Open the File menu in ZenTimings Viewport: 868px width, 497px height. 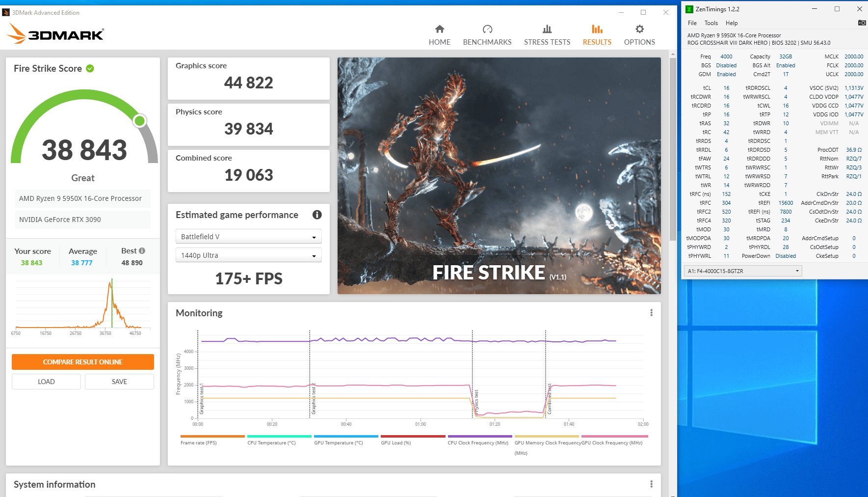[x=692, y=23]
